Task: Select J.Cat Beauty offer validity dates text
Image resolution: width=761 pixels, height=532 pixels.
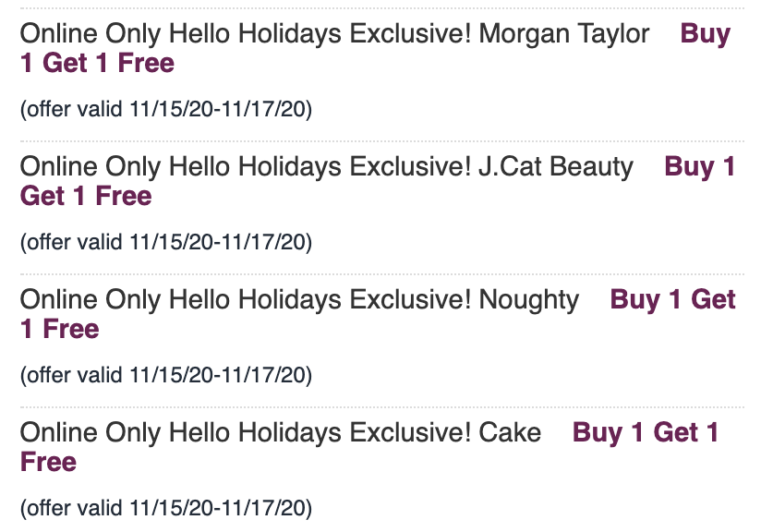Action: 166,242
